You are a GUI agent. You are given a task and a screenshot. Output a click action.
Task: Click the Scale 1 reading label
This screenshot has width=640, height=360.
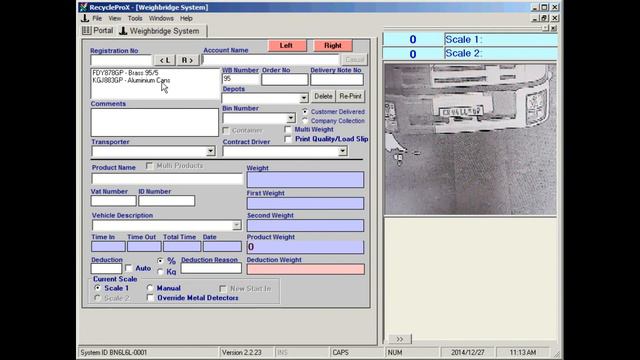click(464, 39)
